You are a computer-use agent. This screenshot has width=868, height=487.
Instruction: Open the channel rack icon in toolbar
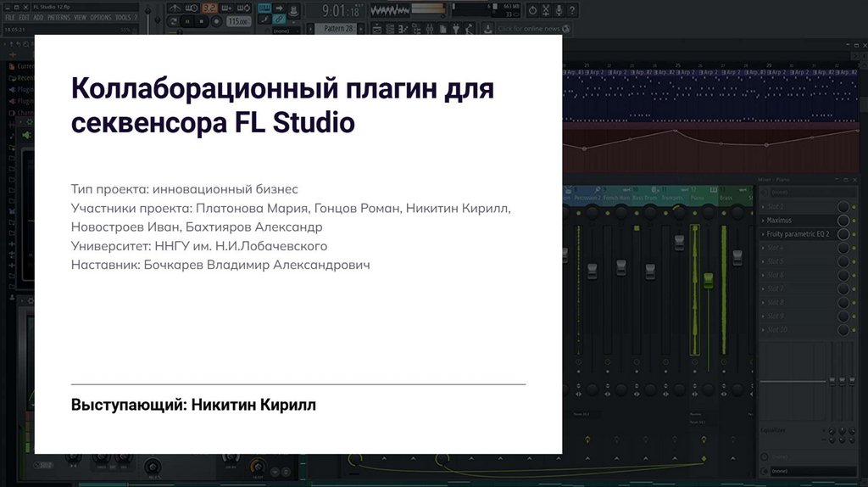[x=390, y=29]
